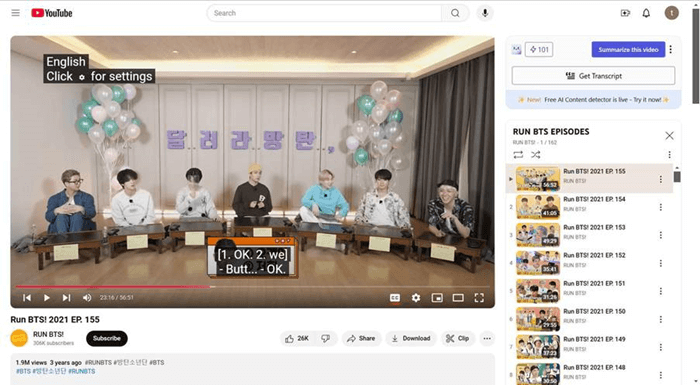Open the YouTube hamburger guide menu
The width and height of the screenshot is (700, 385).
coord(16,13)
